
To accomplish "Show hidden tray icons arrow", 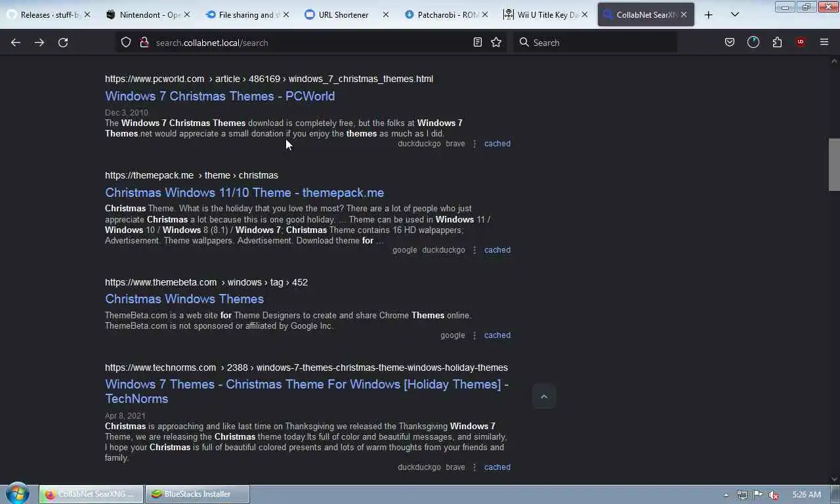I will (x=726, y=495).
